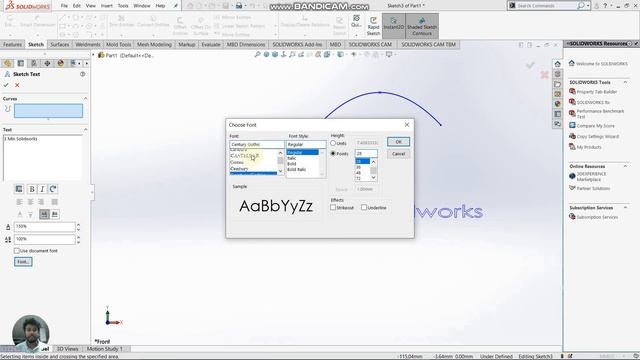Select Italic in Font Style list
Screen dimensions: 640x360
click(x=291, y=158)
